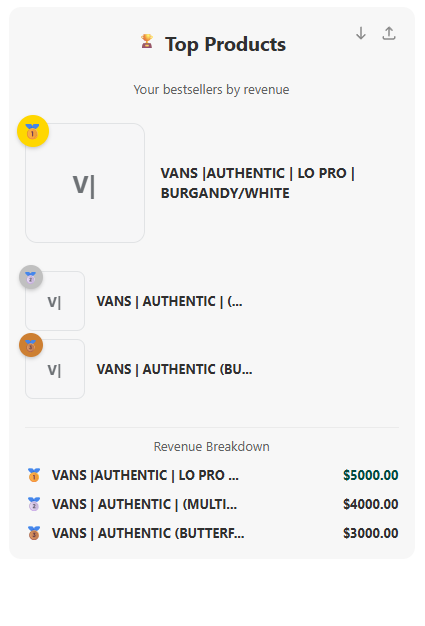Open the large first-place product thumbnail
Image resolution: width=425 pixels, height=626 pixels.
point(85,183)
